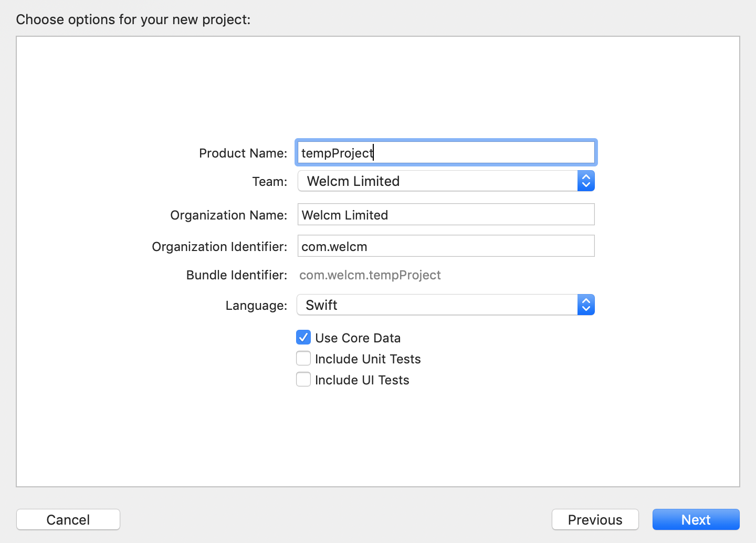This screenshot has height=543, width=756.
Task: Click the Organization Name text field
Action: pyautogui.click(x=445, y=215)
